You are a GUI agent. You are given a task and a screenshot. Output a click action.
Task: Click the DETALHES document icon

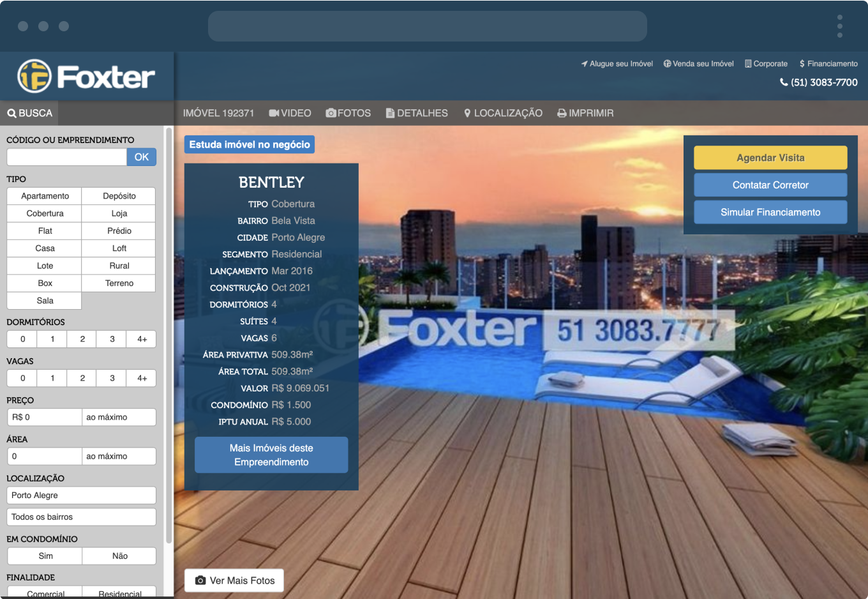pos(390,113)
